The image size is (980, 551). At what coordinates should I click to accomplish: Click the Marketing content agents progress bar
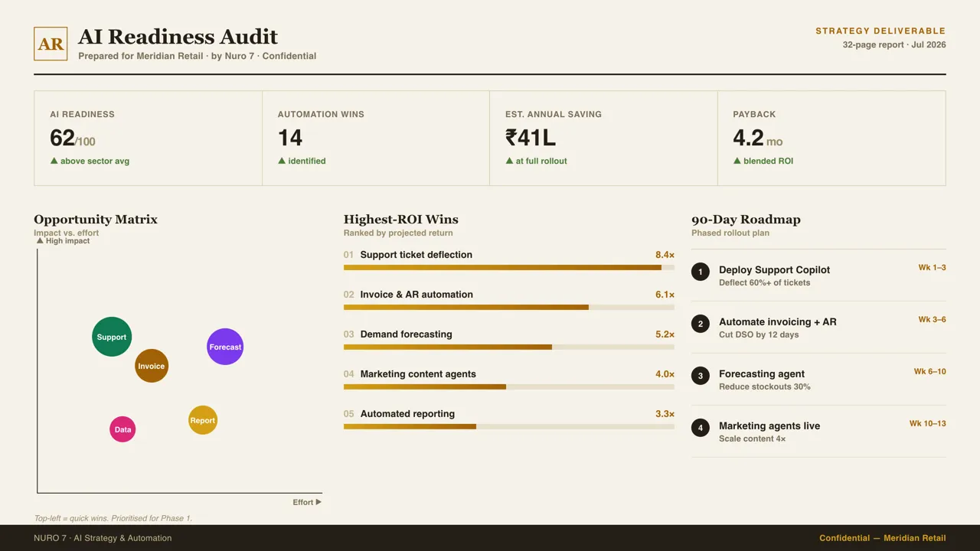[x=509, y=387]
